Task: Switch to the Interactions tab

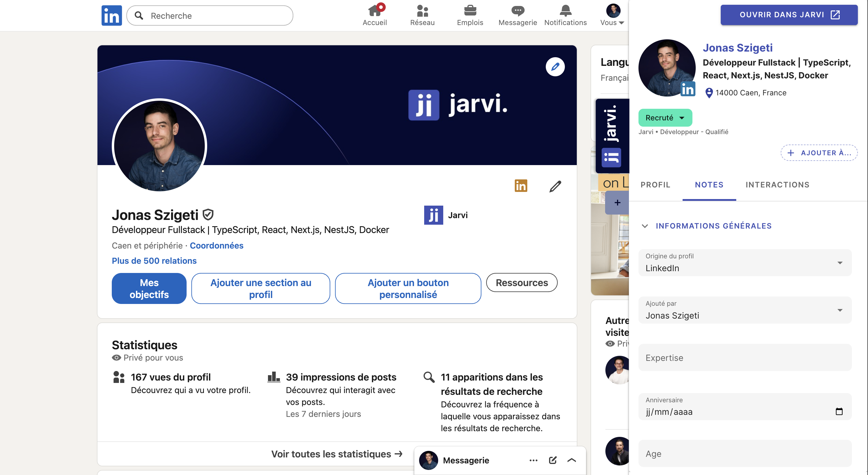Action: (777, 185)
